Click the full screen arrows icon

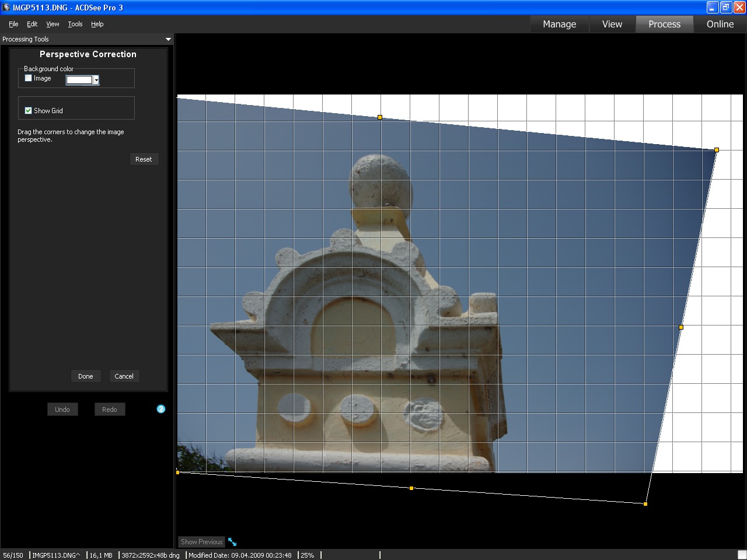click(x=232, y=542)
